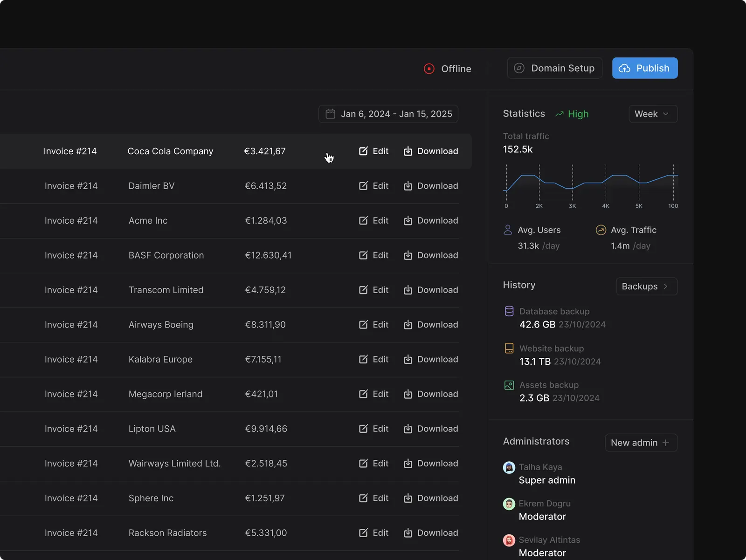Click the 13.1 TB website backup size

click(x=535, y=362)
